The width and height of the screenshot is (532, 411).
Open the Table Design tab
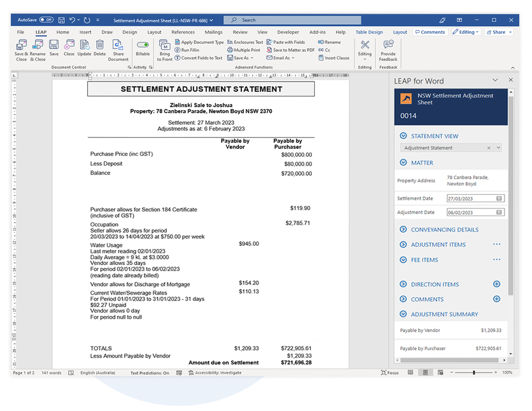(x=369, y=32)
